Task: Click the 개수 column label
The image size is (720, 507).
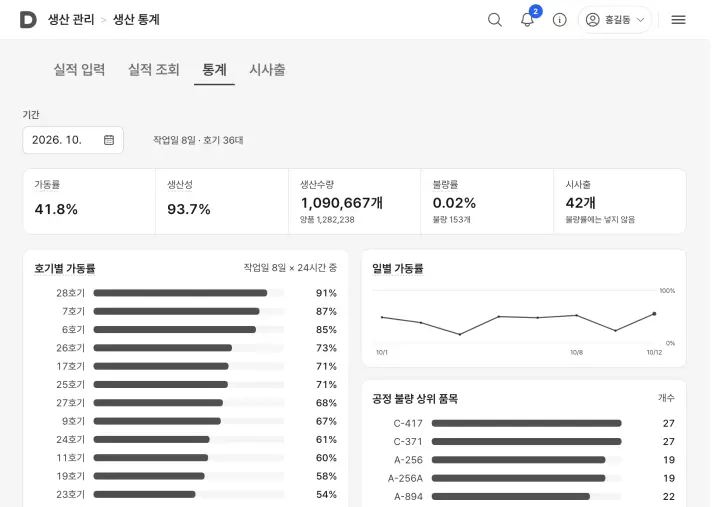Action: pos(666,398)
